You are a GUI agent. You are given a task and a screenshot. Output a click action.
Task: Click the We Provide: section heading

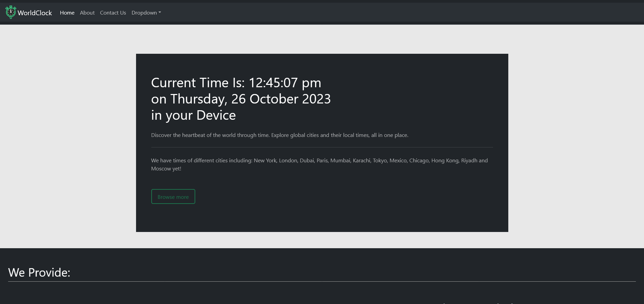click(x=39, y=273)
